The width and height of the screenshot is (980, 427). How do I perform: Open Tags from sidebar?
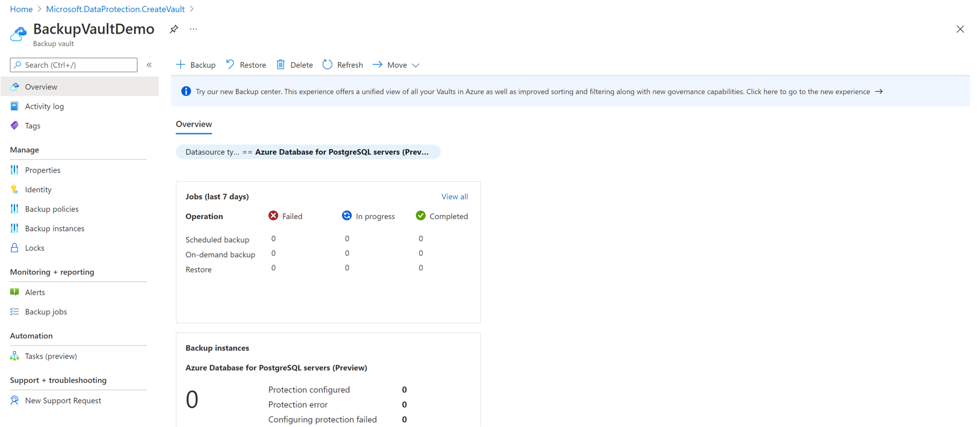32,126
